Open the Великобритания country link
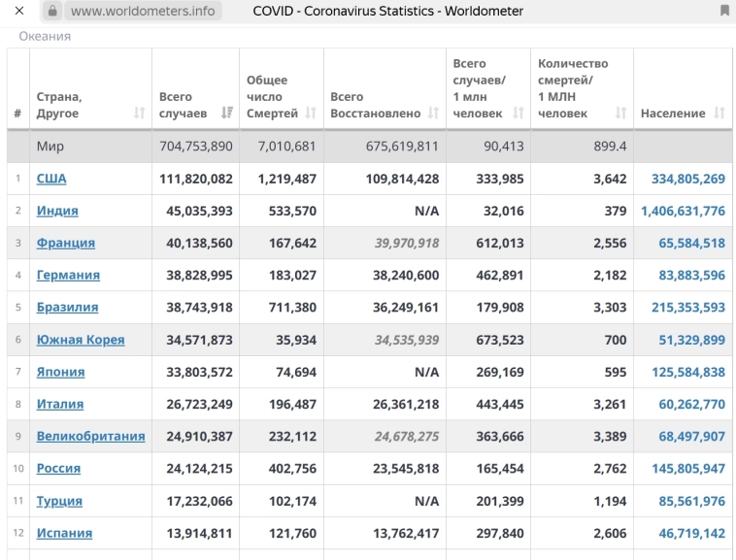The image size is (736, 560). (x=90, y=436)
